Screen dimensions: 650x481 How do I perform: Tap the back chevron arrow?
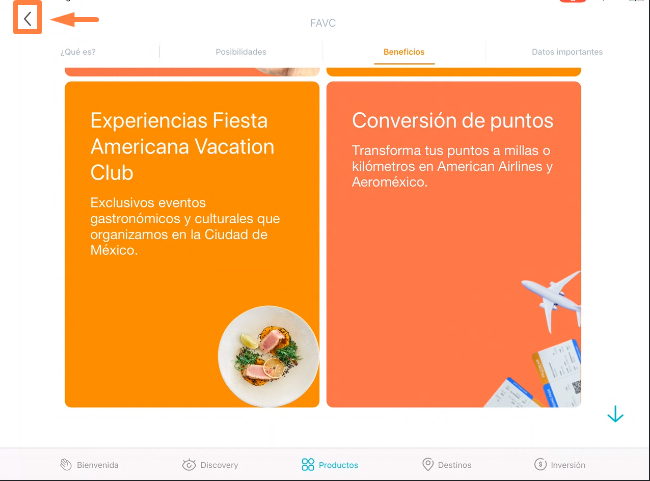coord(27,19)
